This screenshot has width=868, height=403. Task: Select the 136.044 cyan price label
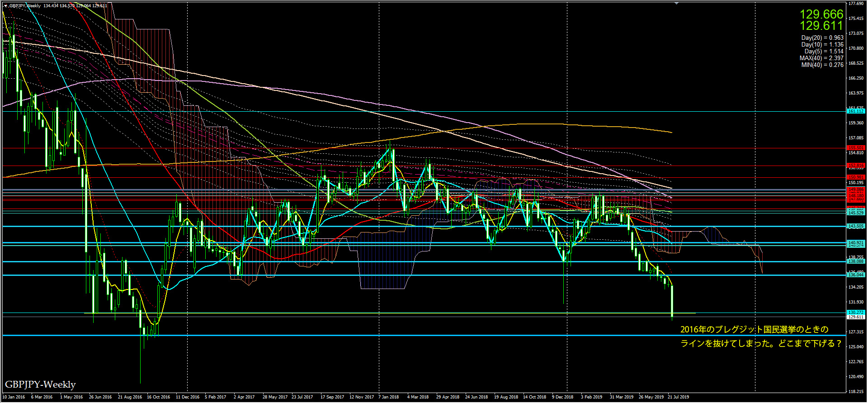(x=856, y=275)
